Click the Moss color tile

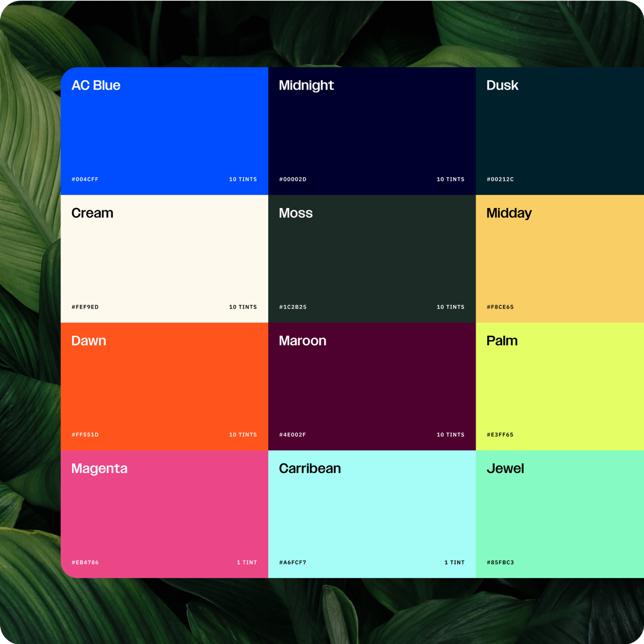[372, 258]
